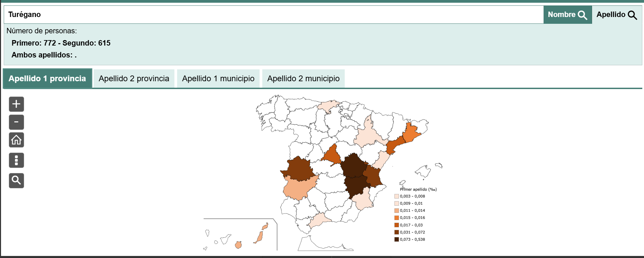
Task: Click the darkest legend swatch 0,073 - 0,538
Action: coord(396,239)
